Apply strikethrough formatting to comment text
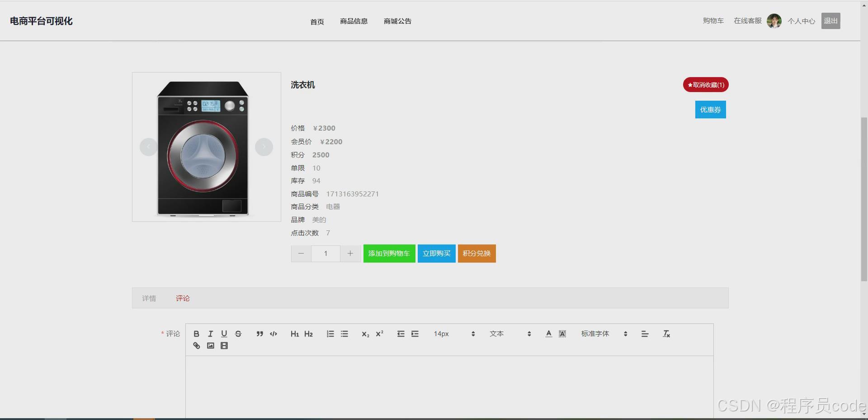868x420 pixels. (x=238, y=334)
